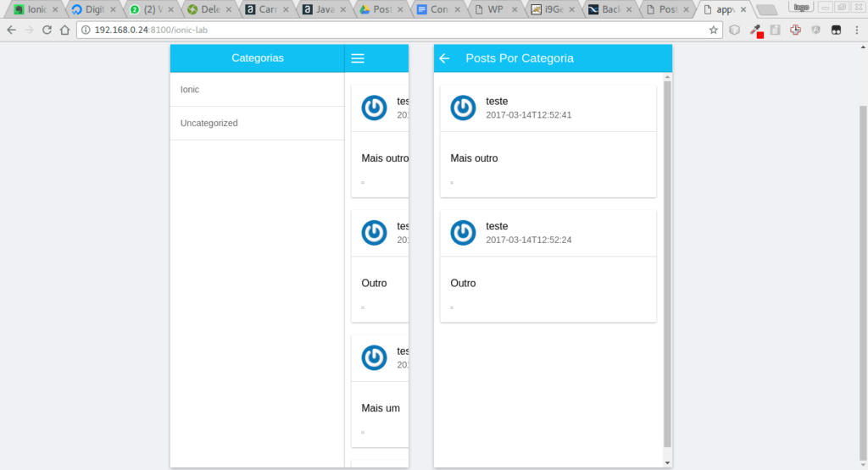Screen dimensions: 868x470
Task: Open the 'Outro' post card in right panel
Action: (548, 283)
